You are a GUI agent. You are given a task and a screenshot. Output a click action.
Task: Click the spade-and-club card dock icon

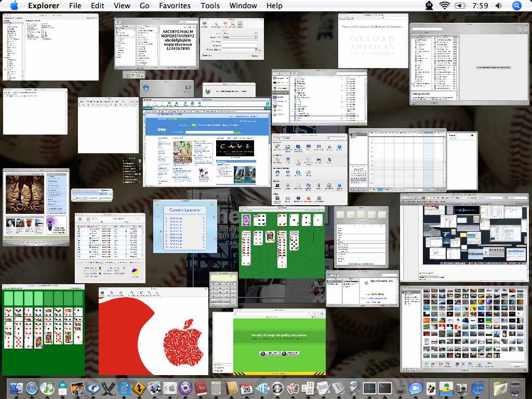click(431, 388)
